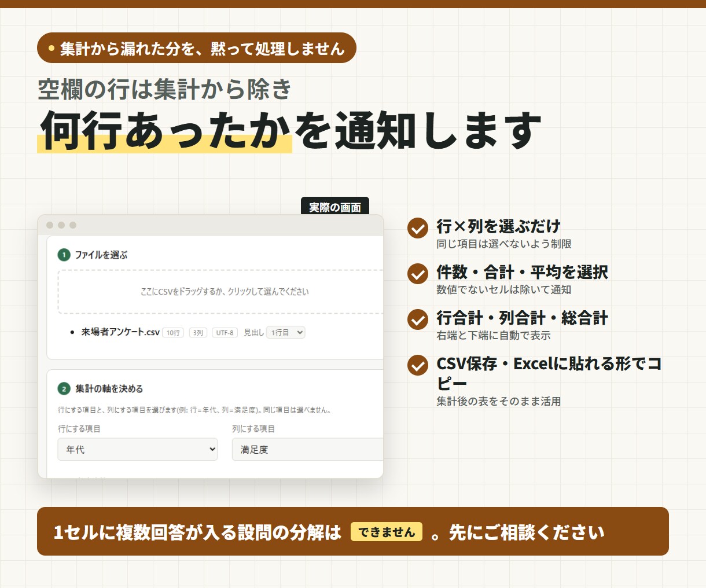Click the ファイルを選ぶ section title
Screen dimensions: 706x588
click(x=101, y=255)
